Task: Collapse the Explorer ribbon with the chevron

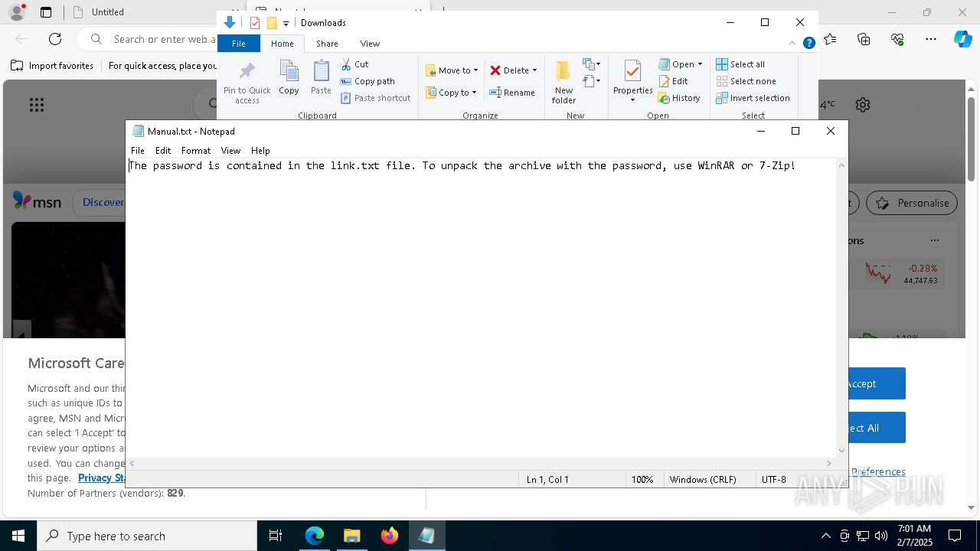Action: pos(792,44)
